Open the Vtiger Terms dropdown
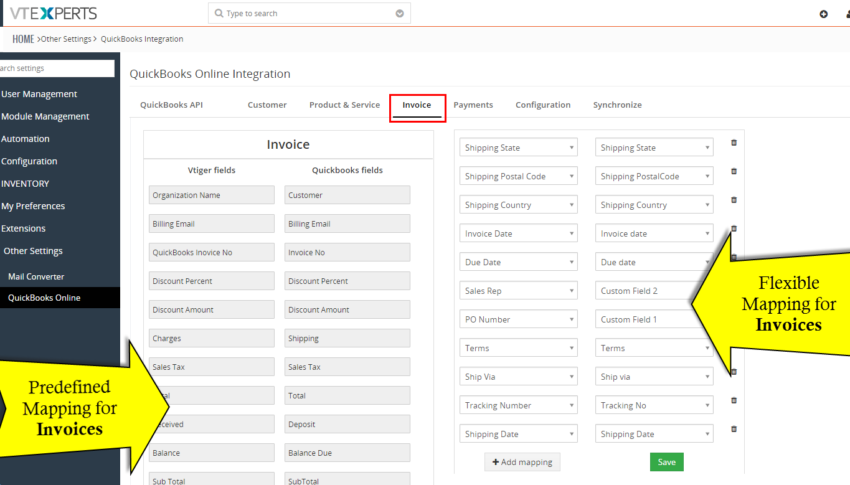This screenshot has width=850, height=485. tap(518, 348)
